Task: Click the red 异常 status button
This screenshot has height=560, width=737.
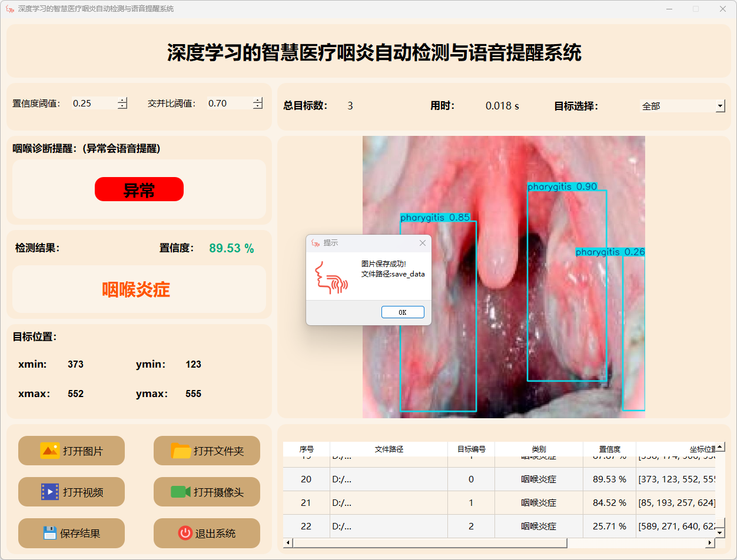Action: [x=139, y=189]
